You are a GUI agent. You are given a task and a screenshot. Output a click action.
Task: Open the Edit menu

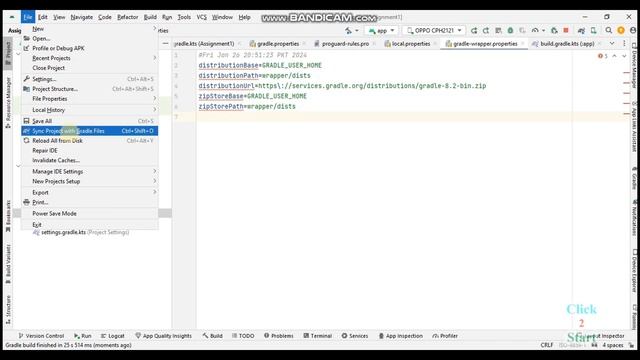42,17
